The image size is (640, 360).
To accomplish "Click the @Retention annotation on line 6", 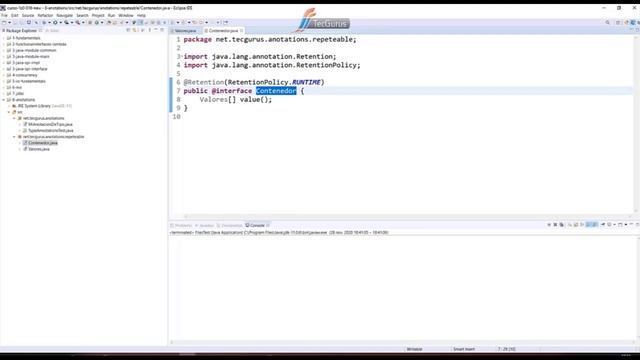I will (204, 82).
